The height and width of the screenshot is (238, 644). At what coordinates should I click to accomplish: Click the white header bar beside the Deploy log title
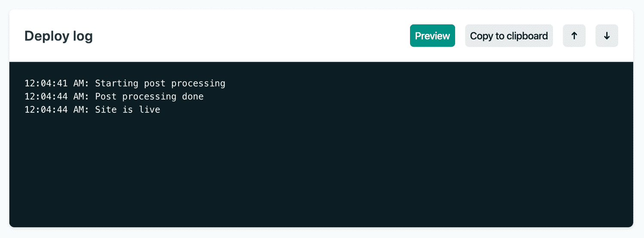pos(249,36)
